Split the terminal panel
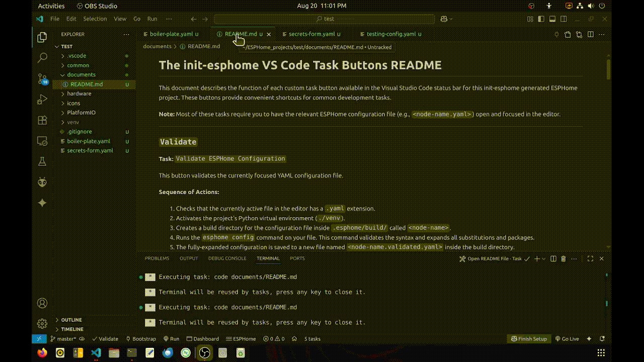 coord(553,258)
